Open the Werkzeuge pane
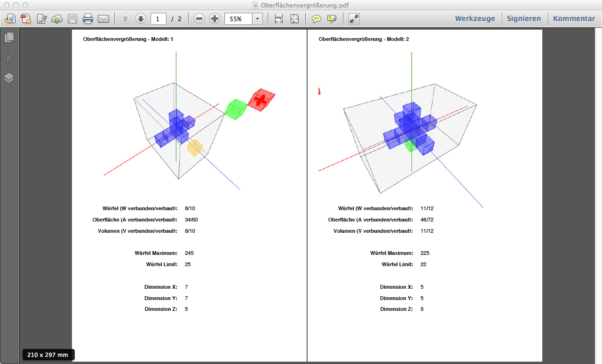 point(475,19)
